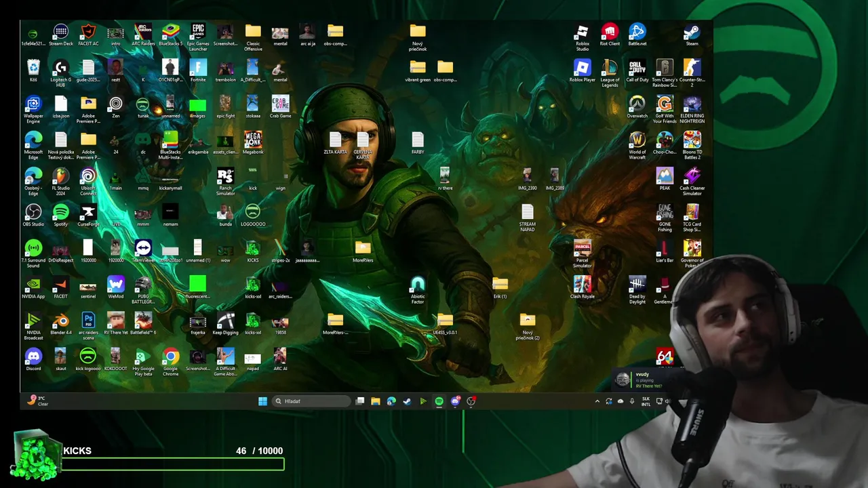Open the CurseForge shortcut
The image size is (868, 488).
pos(88,216)
